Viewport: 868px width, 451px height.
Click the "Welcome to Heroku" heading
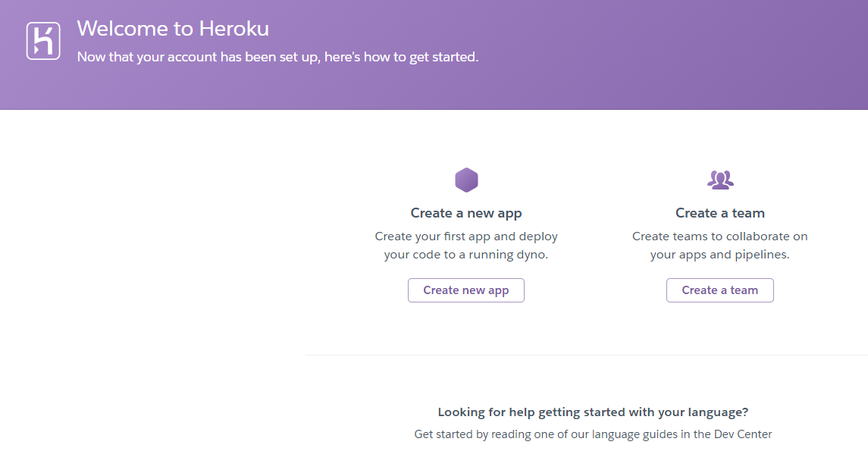click(173, 29)
